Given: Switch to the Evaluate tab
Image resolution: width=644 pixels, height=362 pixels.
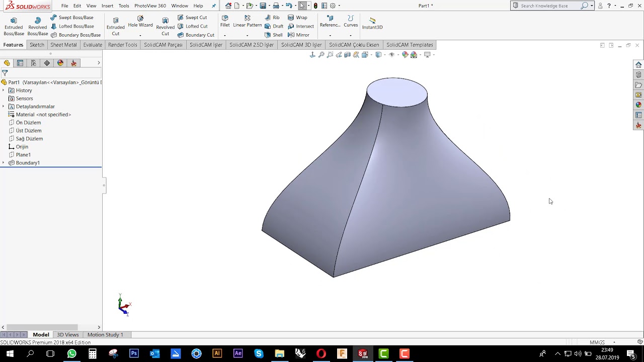Looking at the screenshot, I should coord(93,45).
